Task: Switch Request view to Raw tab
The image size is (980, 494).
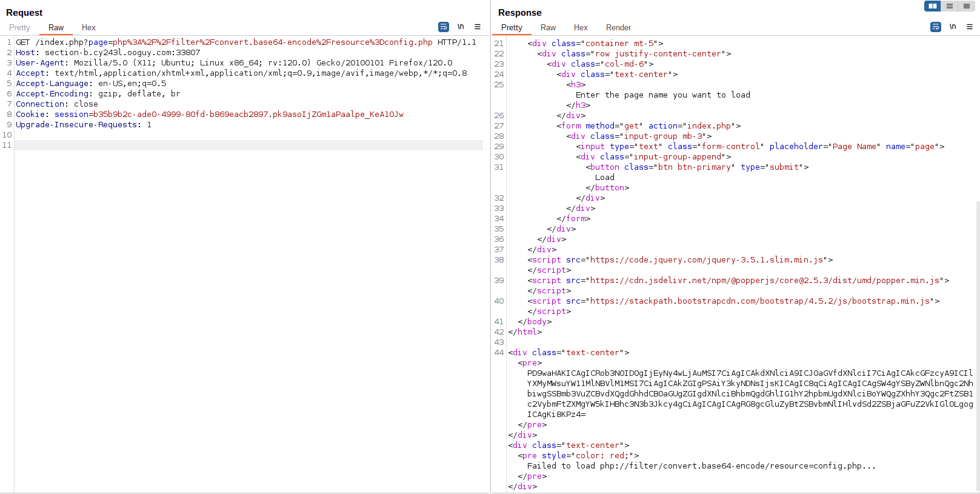Action: [56, 28]
